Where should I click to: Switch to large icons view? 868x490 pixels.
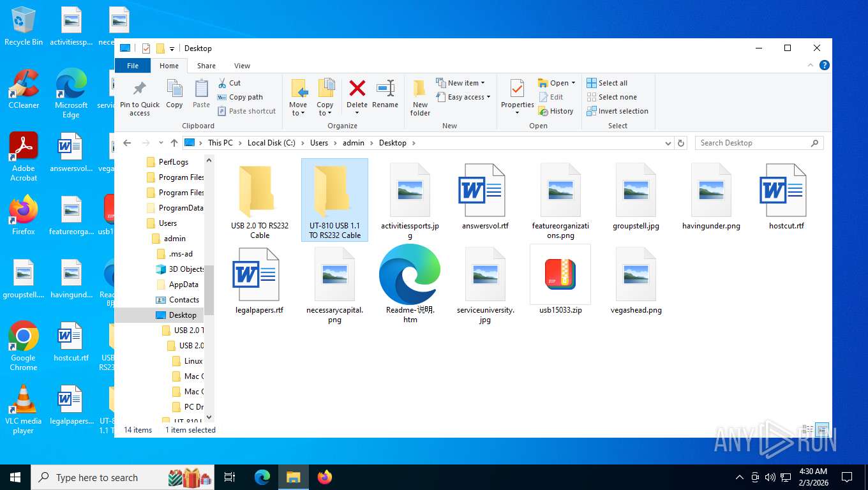click(822, 429)
